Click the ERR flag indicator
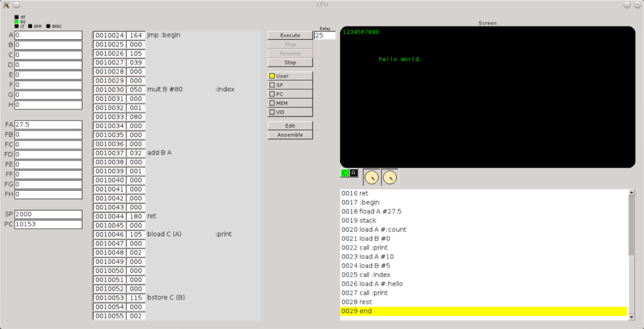 point(30,26)
